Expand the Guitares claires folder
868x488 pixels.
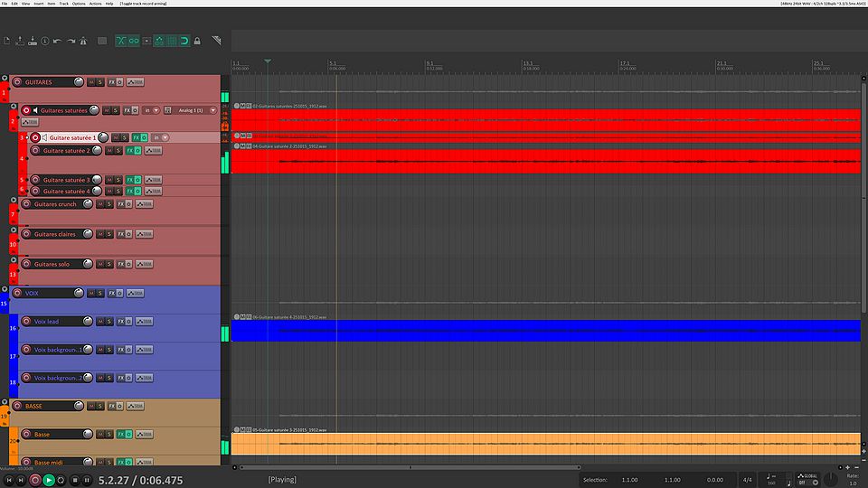pos(13,230)
